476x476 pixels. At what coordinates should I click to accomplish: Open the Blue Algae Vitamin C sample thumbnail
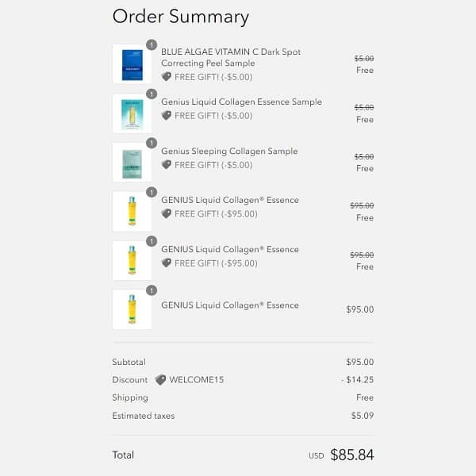pyautogui.click(x=132, y=64)
